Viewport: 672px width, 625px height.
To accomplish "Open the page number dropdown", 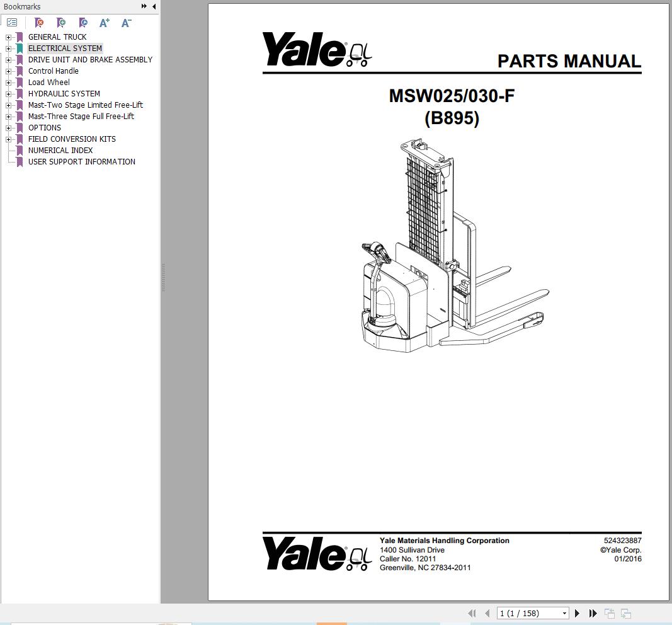I will (564, 612).
